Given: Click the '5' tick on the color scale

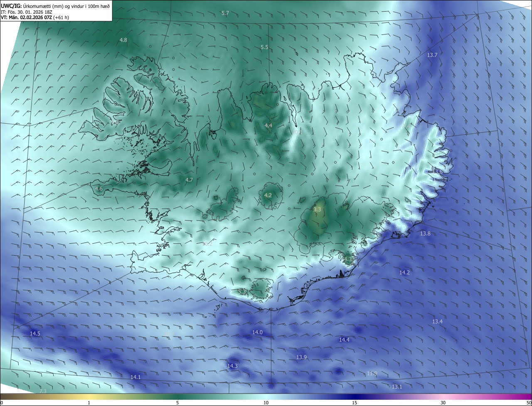Looking at the screenshot, I should [x=177, y=403].
